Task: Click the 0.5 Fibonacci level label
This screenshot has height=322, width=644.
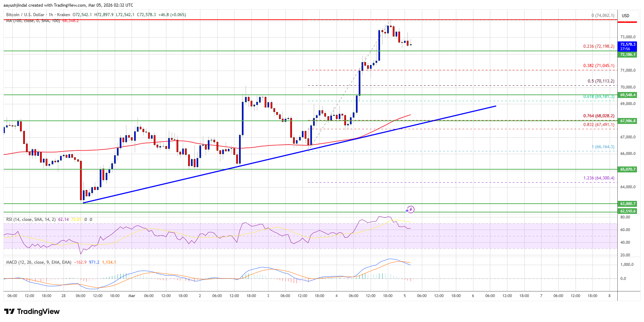Action: pyautogui.click(x=601, y=81)
